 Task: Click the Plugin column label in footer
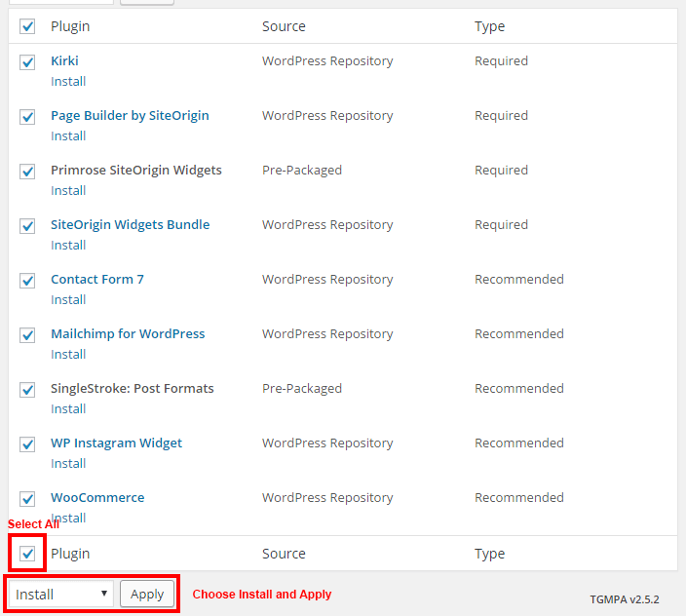[x=70, y=554]
